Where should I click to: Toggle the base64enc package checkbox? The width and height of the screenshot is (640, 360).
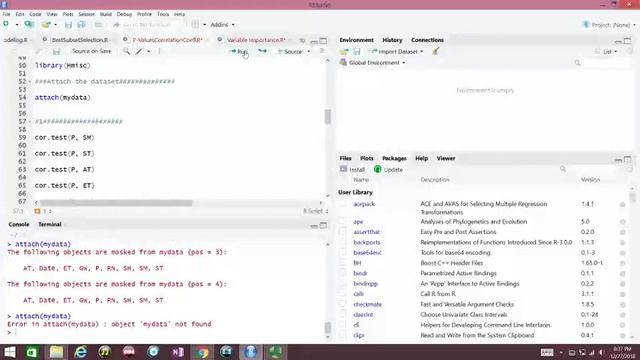tap(343, 253)
